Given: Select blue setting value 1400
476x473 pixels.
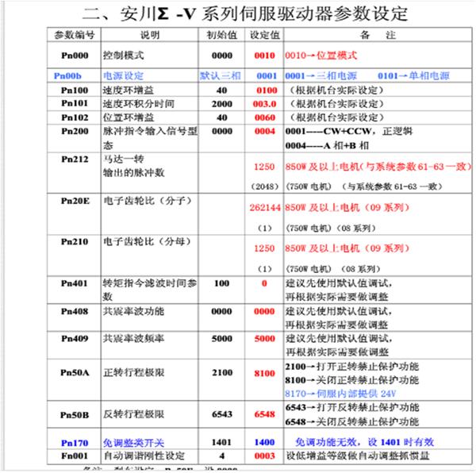Looking at the screenshot, I should tap(264, 442).
